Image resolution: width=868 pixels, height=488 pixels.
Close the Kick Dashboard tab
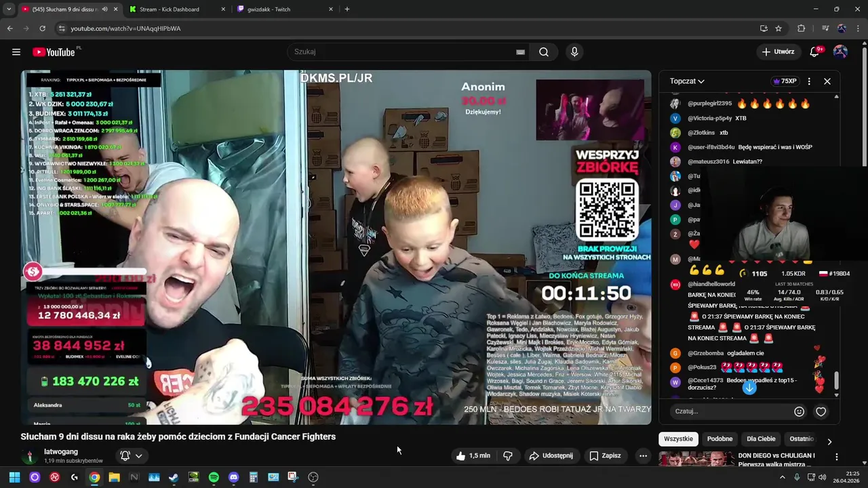point(223,9)
